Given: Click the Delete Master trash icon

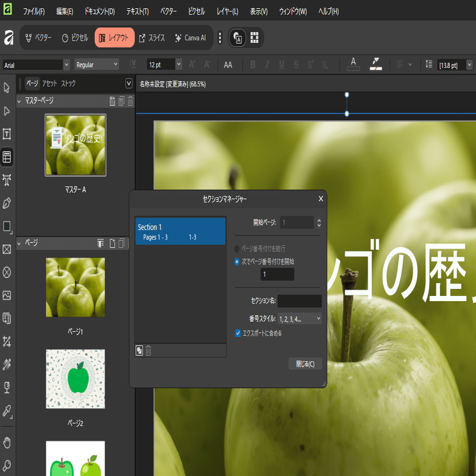Looking at the screenshot, I should click(130, 101).
